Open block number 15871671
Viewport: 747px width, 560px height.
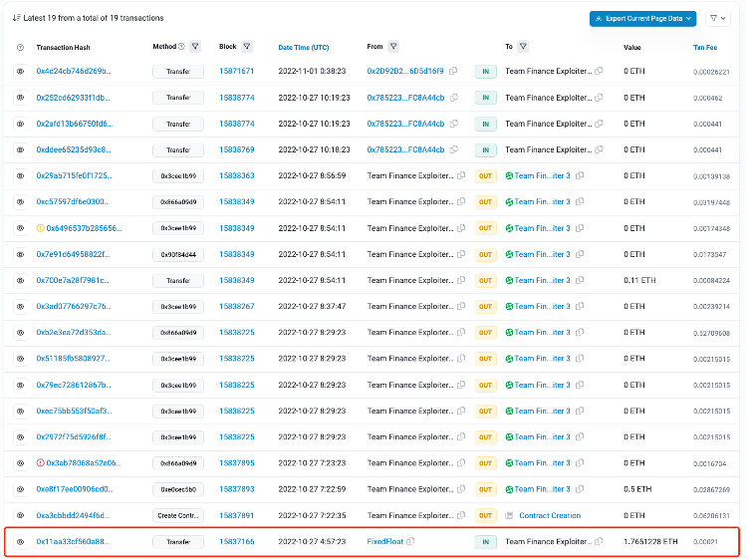[x=236, y=72]
